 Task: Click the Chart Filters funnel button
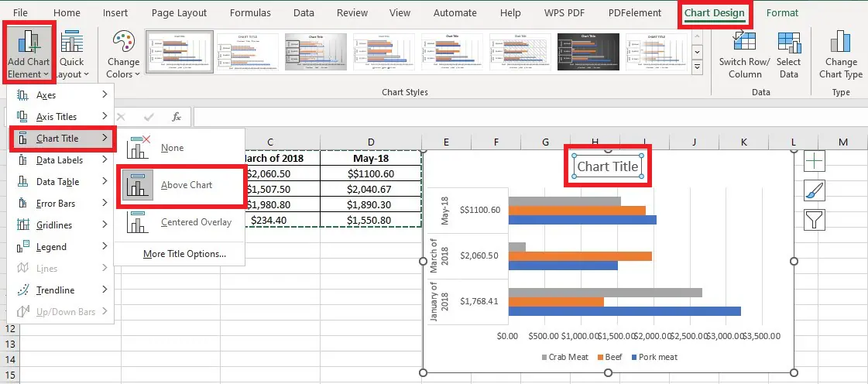(x=815, y=220)
